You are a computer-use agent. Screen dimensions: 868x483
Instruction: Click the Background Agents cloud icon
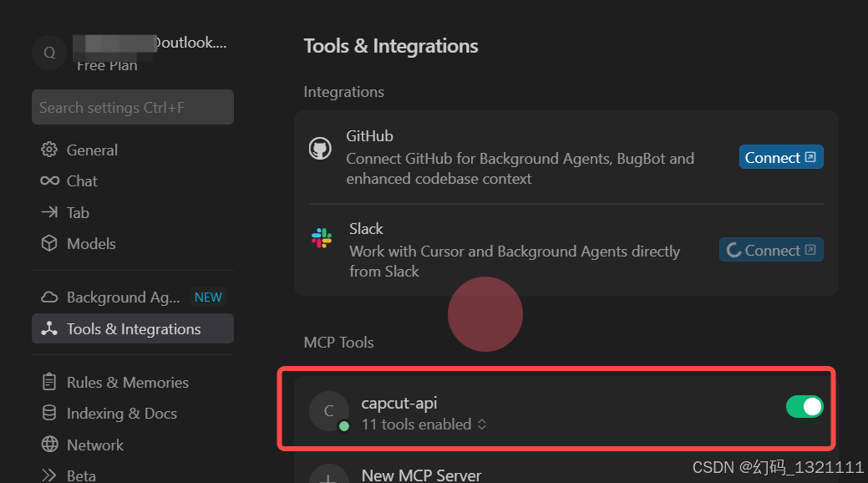pyautogui.click(x=49, y=297)
